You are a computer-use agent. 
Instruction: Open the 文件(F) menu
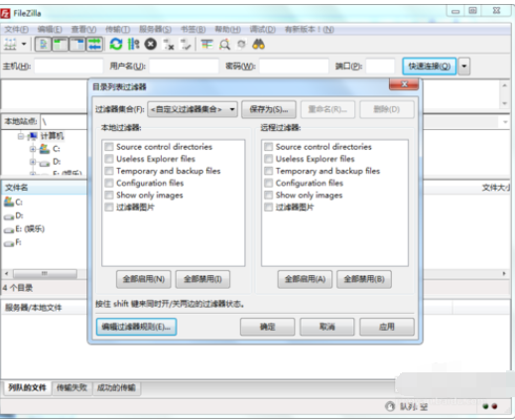click(16, 30)
